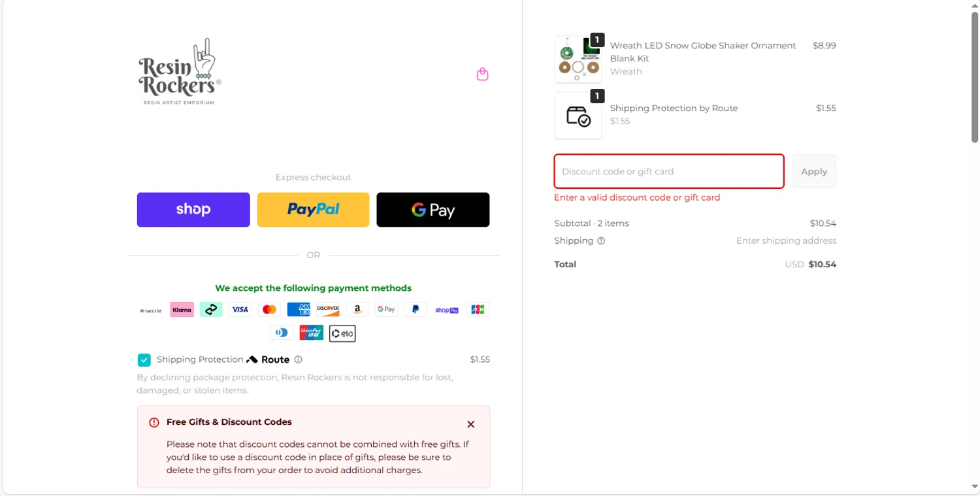The width and height of the screenshot is (980, 496).
Task: Click the Route brand logo
Action: 268,359
